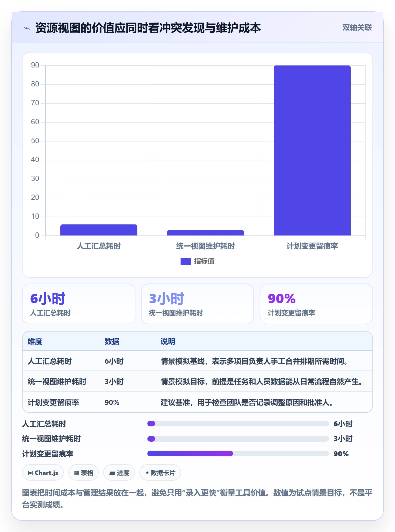The width and height of the screenshot is (395, 532).
Task: Click the 进度 tag chip
Action: pyautogui.click(x=119, y=472)
